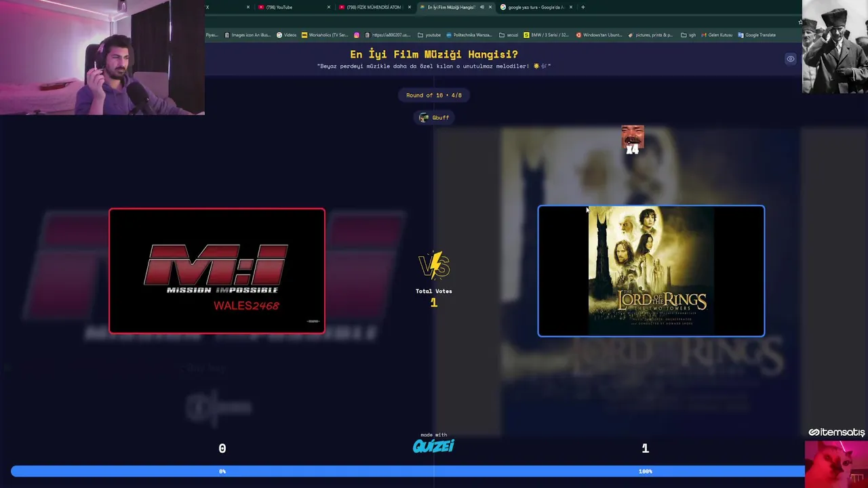The height and width of the screenshot is (488, 868).
Task: Click the Total Votes label
Action: 434,291
